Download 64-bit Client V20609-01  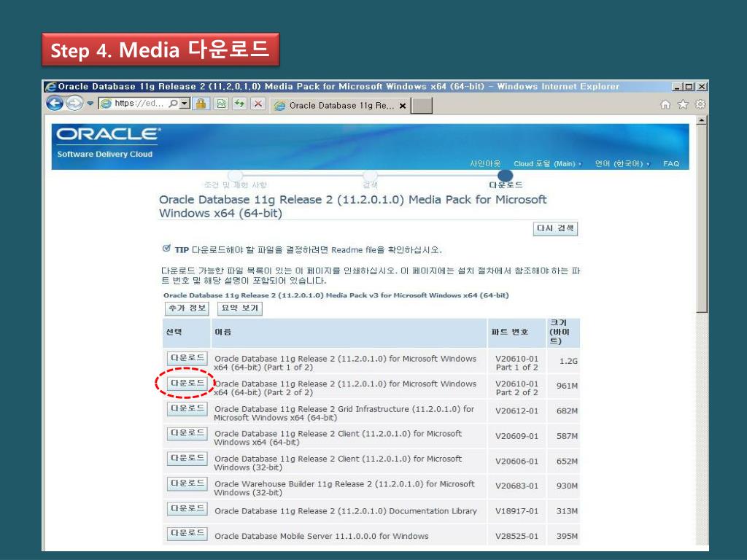[187, 433]
